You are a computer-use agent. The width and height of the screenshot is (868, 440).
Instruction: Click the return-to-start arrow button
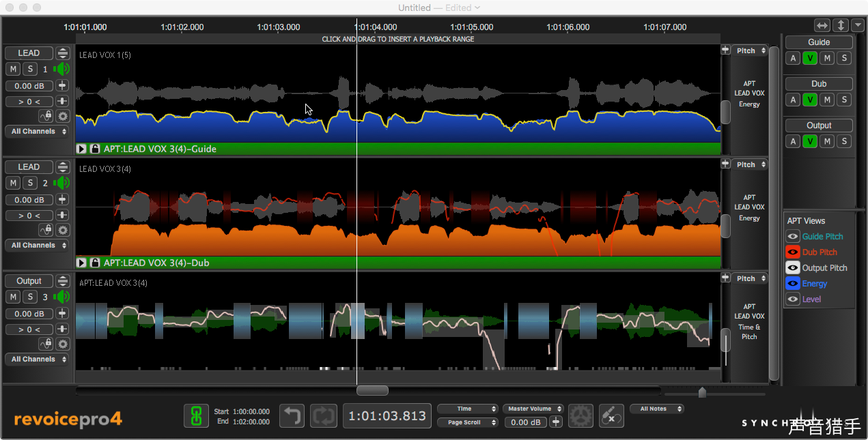(x=292, y=415)
